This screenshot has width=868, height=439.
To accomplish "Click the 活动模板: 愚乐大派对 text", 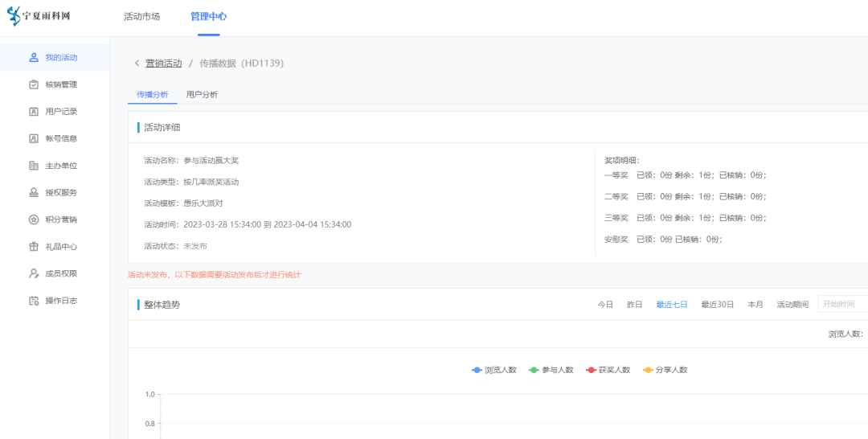I will [183, 203].
